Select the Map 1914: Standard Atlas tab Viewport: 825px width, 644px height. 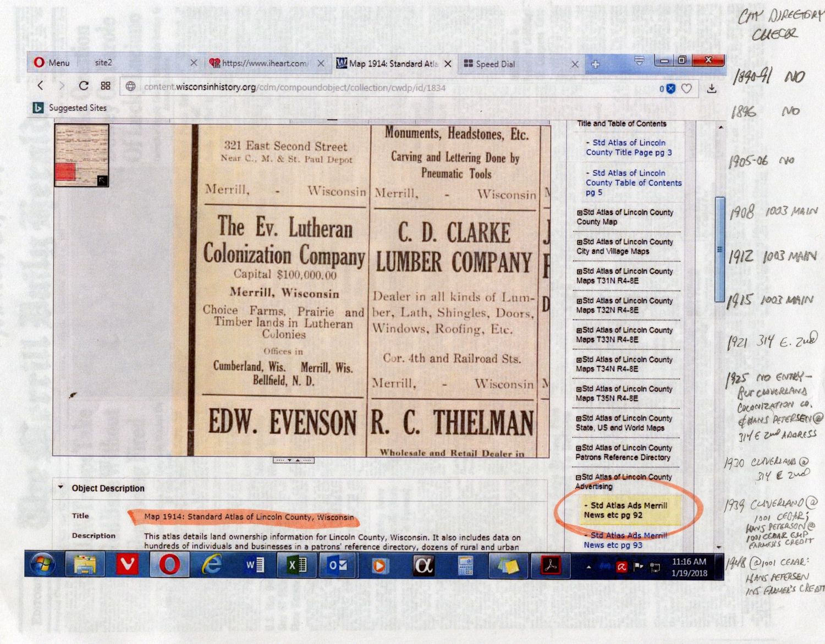[x=393, y=64]
